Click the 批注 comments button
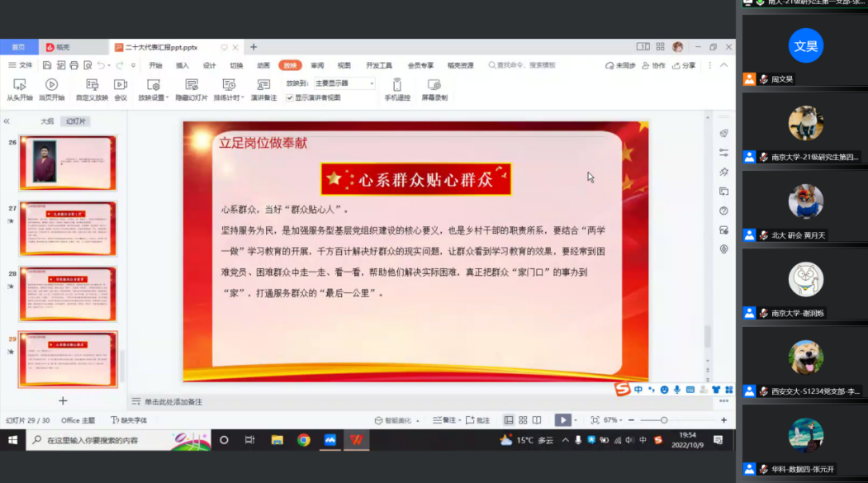Image resolution: width=868 pixels, height=483 pixels. [x=477, y=420]
